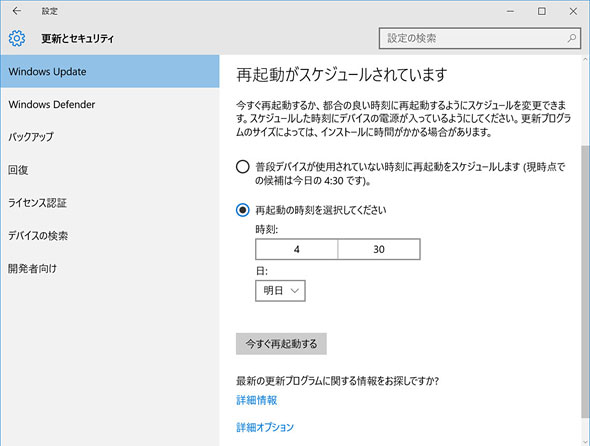Click 更新とセキュリティ title text
Viewport: 590px width, 446px height.
pos(78,38)
